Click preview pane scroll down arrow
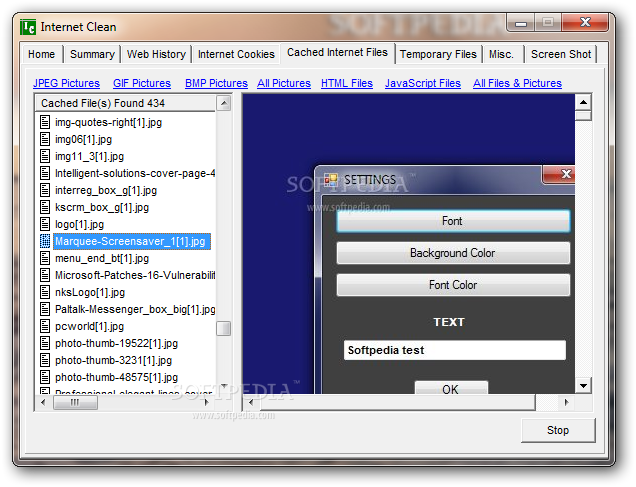 [583, 386]
